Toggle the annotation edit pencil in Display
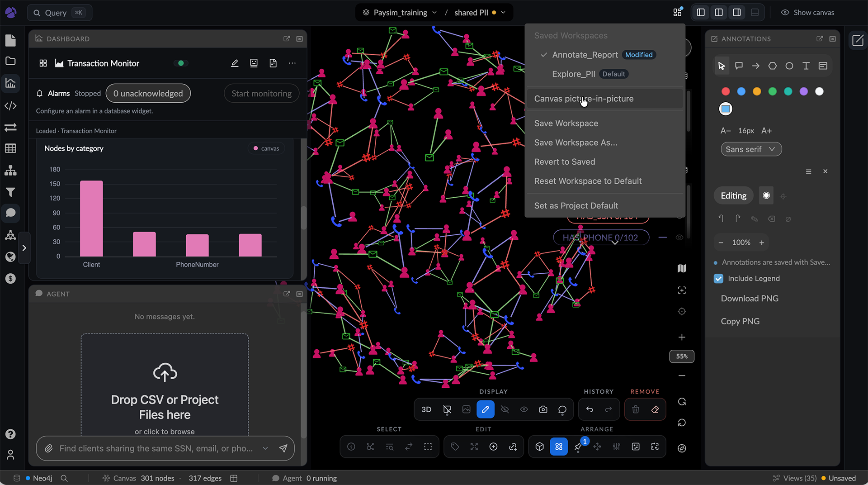868x485 pixels. (486, 409)
